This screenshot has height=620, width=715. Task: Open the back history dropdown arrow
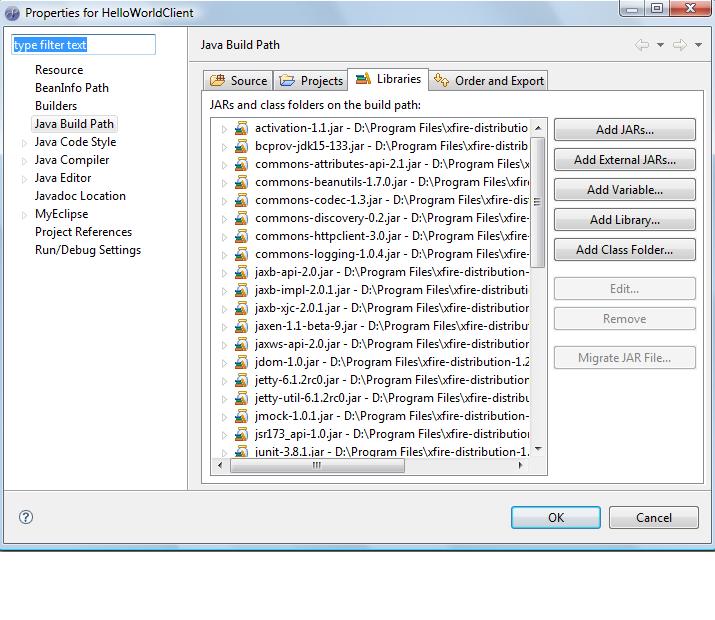[660, 45]
